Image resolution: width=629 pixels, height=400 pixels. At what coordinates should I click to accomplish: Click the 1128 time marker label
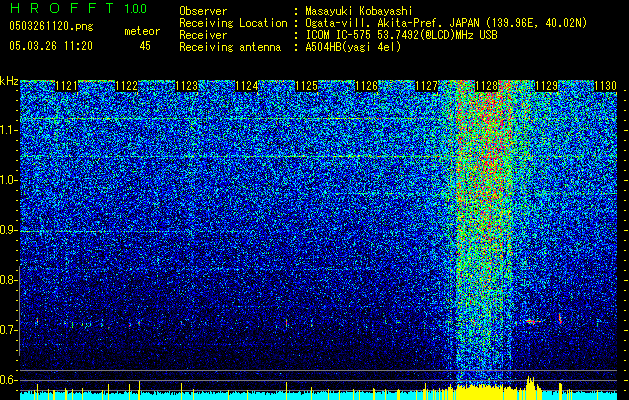pyautogui.click(x=487, y=86)
